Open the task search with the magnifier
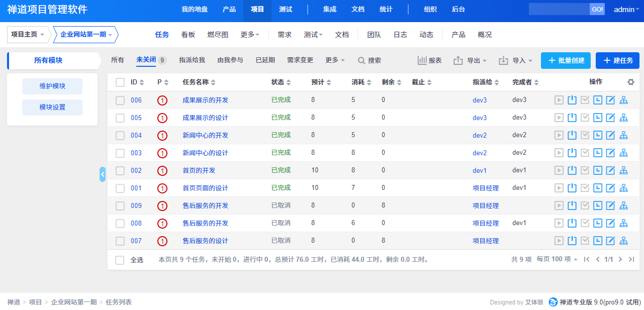The height and width of the screenshot is (310, 644). (370, 60)
